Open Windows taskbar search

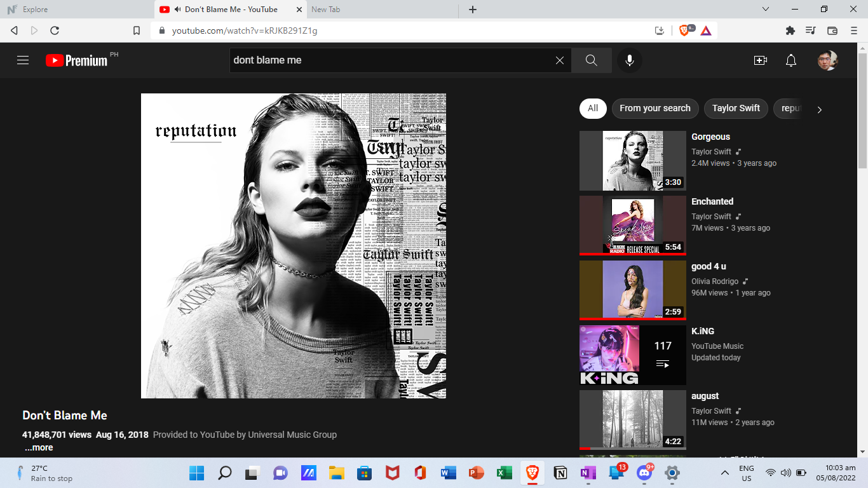225,473
